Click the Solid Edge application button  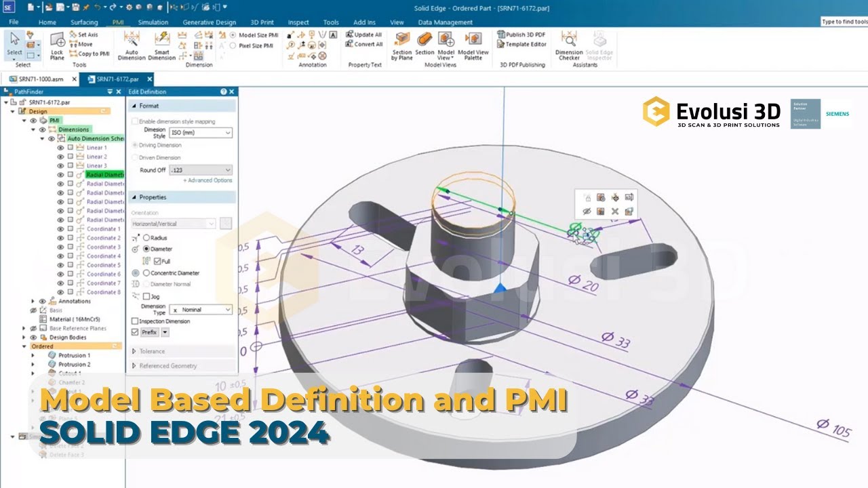9,7
